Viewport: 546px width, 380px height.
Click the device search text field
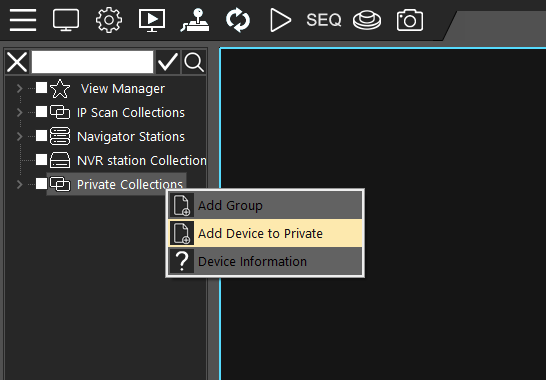click(92, 62)
